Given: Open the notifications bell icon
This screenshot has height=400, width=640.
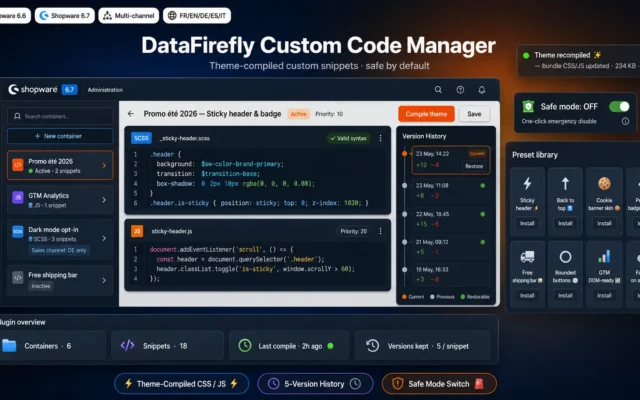Looking at the screenshot, I should point(482,89).
